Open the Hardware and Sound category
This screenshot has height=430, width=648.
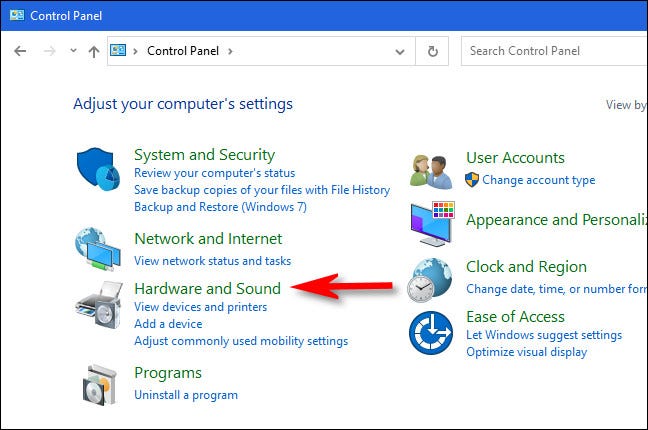click(x=207, y=288)
